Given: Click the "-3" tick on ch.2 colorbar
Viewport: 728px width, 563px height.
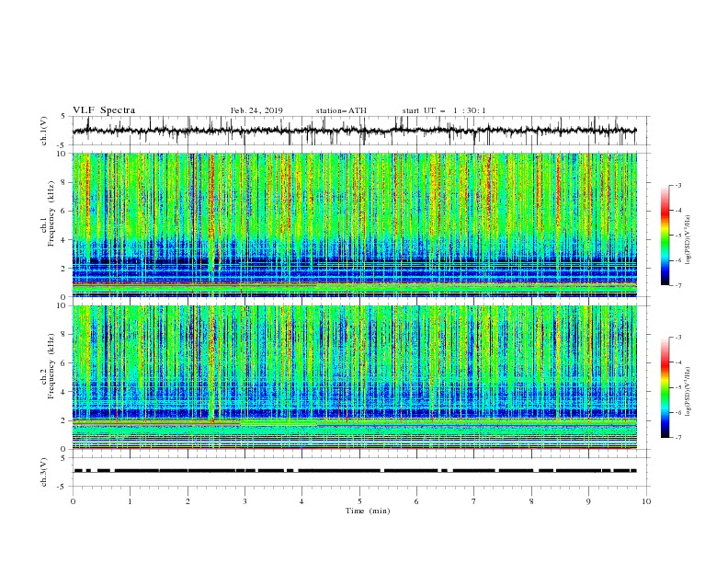Looking at the screenshot, I should coord(677,338).
